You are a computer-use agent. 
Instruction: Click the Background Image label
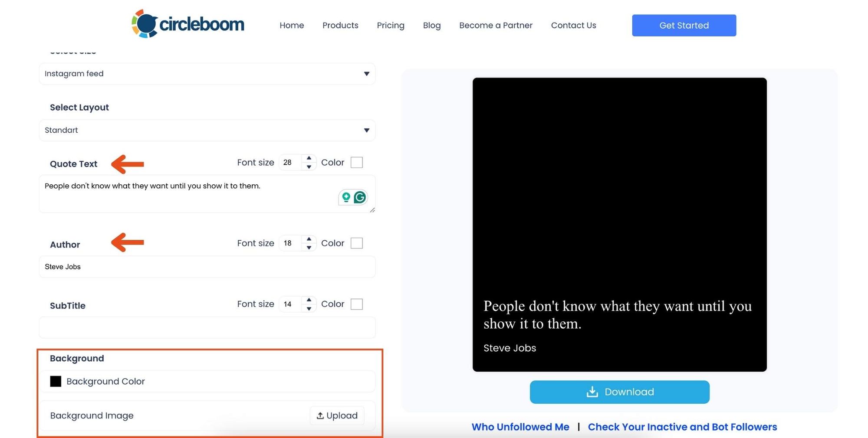92,415
